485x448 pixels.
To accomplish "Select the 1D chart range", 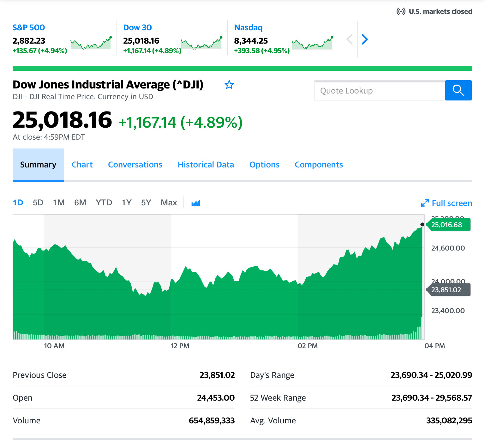I will coord(18,203).
